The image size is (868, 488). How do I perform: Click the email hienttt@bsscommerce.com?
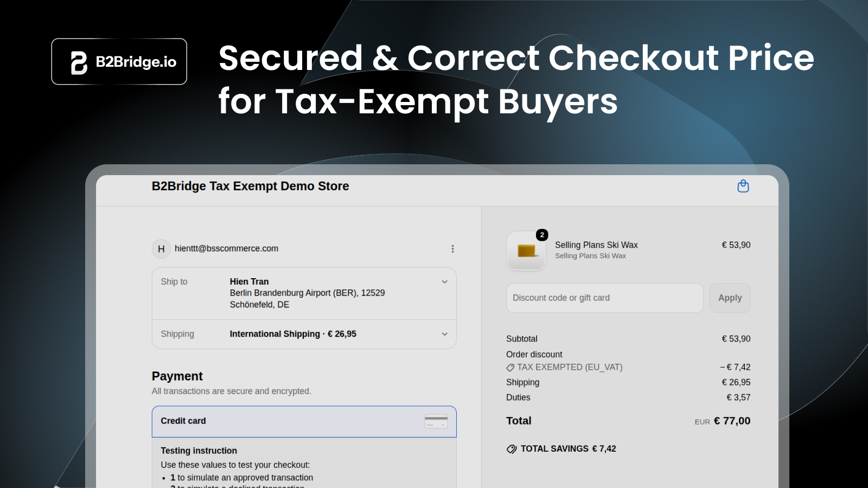(x=226, y=248)
